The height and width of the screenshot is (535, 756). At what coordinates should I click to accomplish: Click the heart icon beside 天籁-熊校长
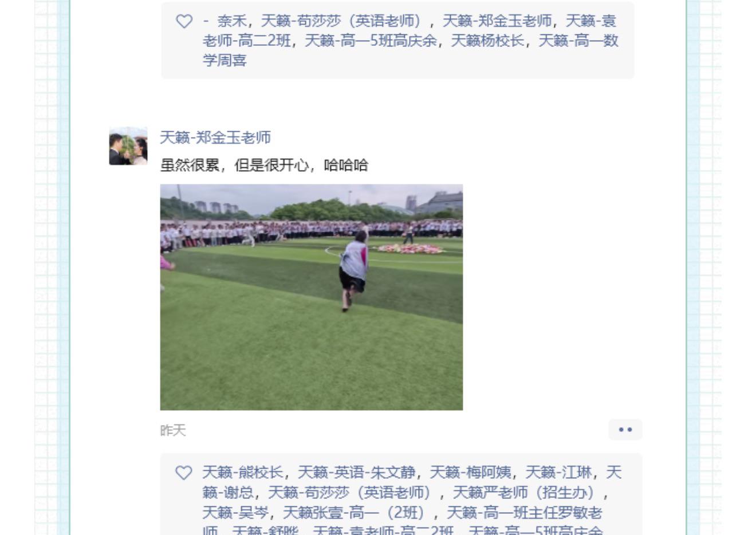[184, 473]
